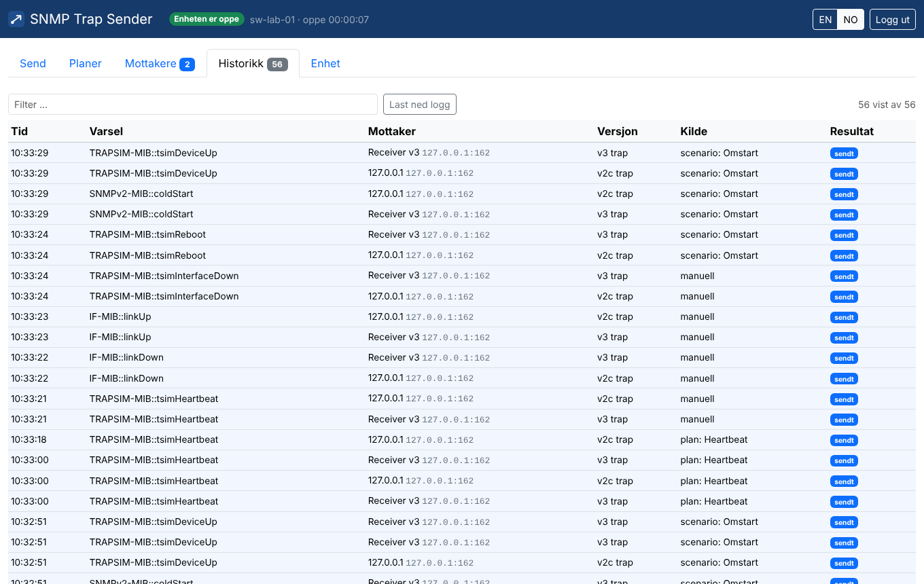Click plan: Heartbeat in the 10:33:18 row
This screenshot has width=924, height=584.
click(x=714, y=439)
